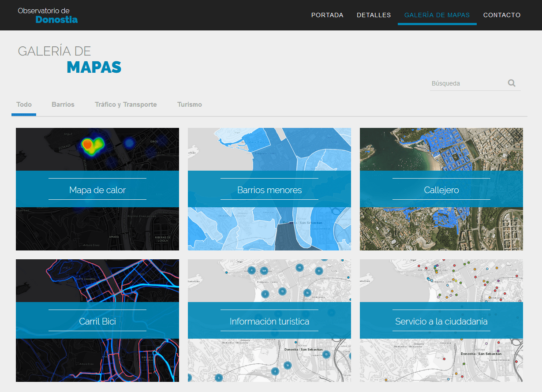Screen dimensions: 542x392
Task: Open the Contacto page
Action: click(502, 15)
